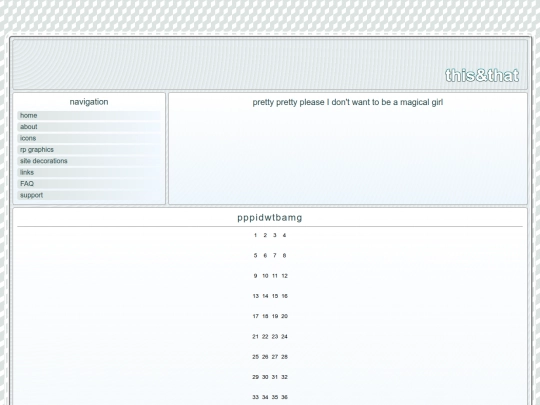Open page number 13
Screen dimensions: 540x405
click(x=256, y=296)
